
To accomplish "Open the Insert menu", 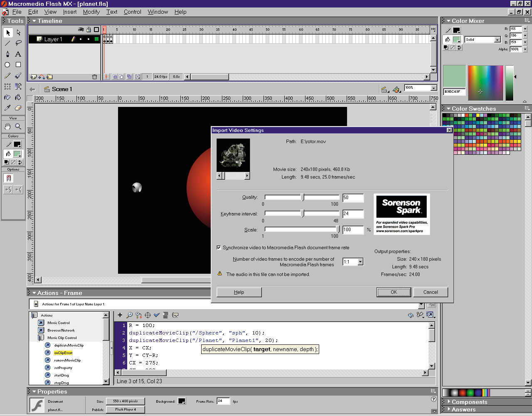I will [70, 12].
